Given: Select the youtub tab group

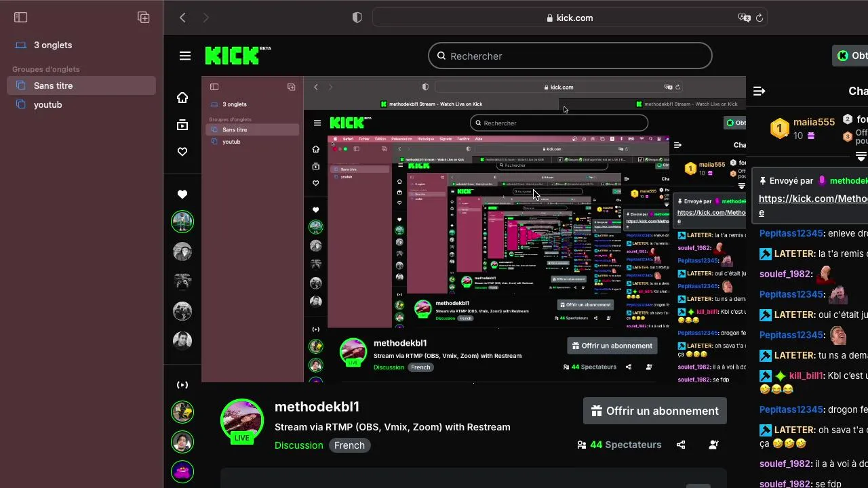Looking at the screenshot, I should 81,104.
